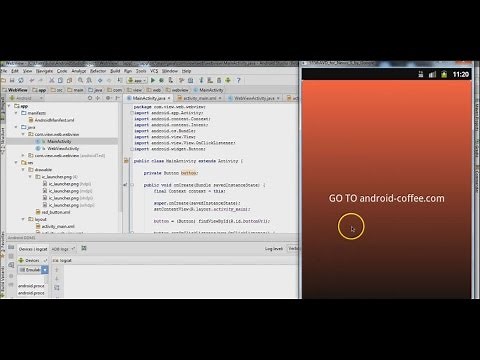
Task: Collapse the drawable folder node
Action: tap(23, 170)
